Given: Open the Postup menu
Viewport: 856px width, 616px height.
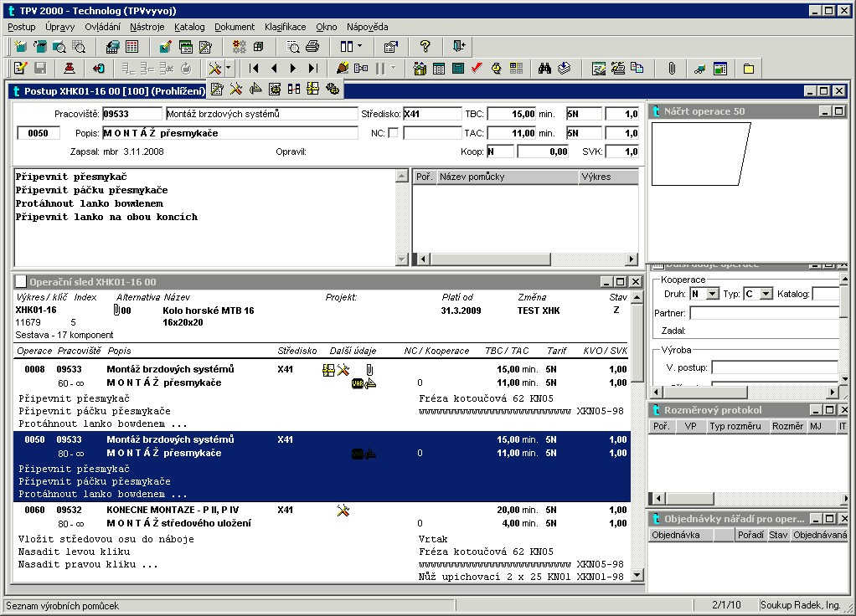Looking at the screenshot, I should pyautogui.click(x=21, y=27).
